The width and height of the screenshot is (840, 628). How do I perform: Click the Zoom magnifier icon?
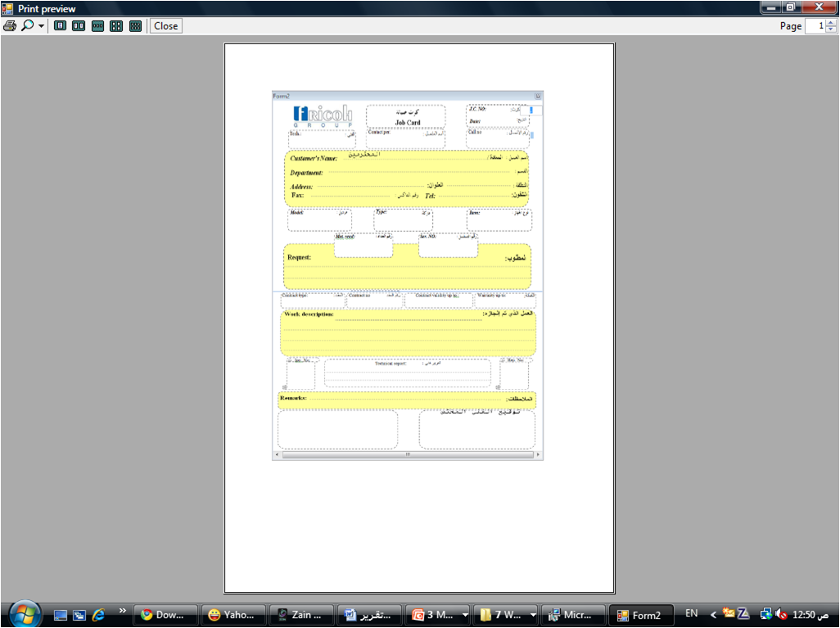28,26
